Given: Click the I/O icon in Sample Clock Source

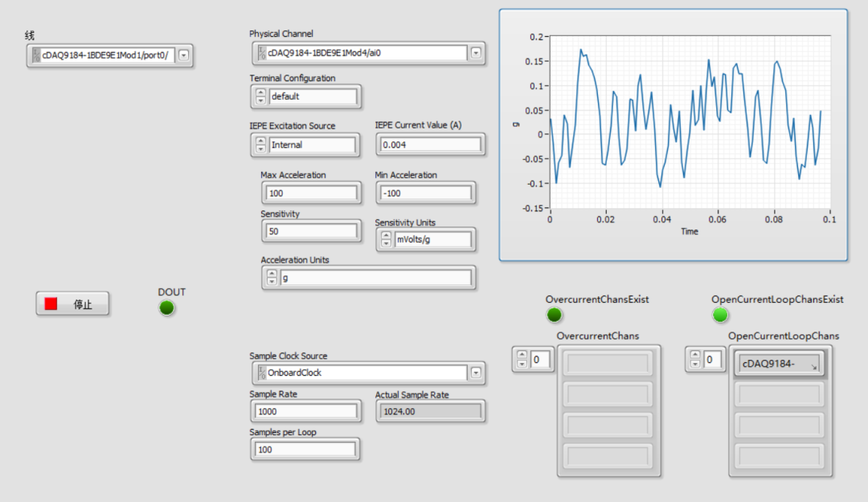Looking at the screenshot, I should (x=262, y=373).
